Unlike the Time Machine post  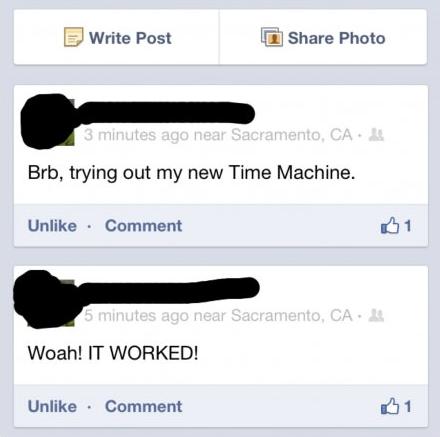click(52, 226)
